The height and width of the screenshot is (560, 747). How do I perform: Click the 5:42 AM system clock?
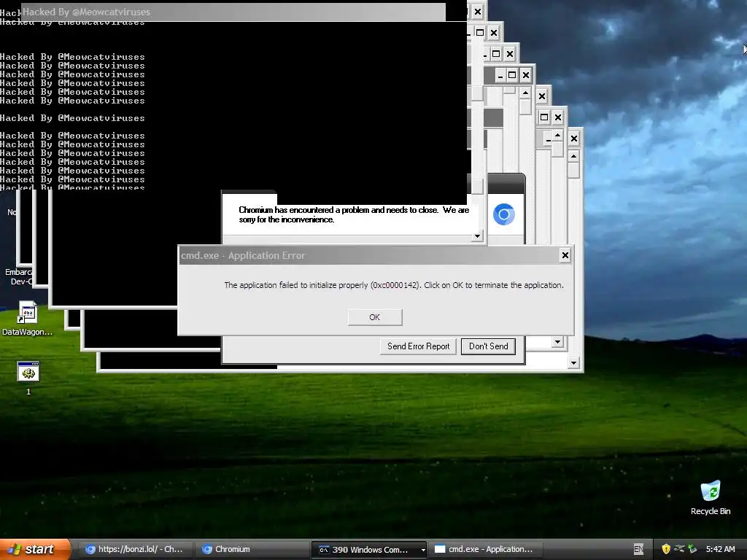pos(720,549)
